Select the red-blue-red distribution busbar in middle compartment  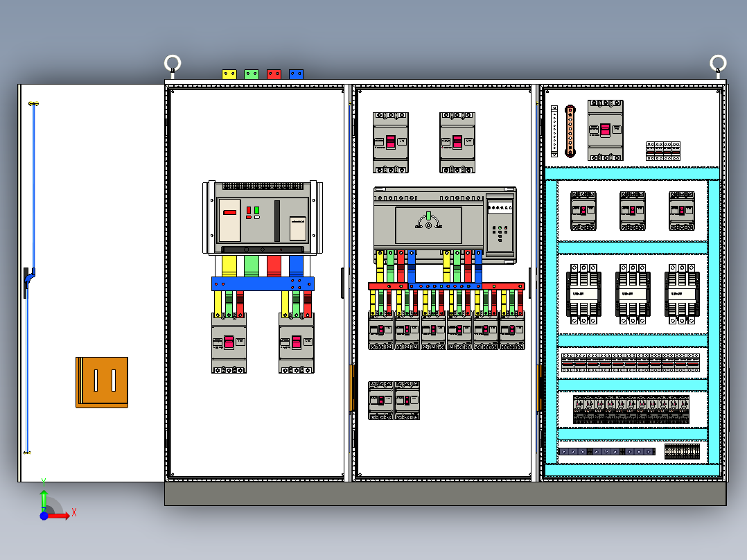(x=446, y=286)
